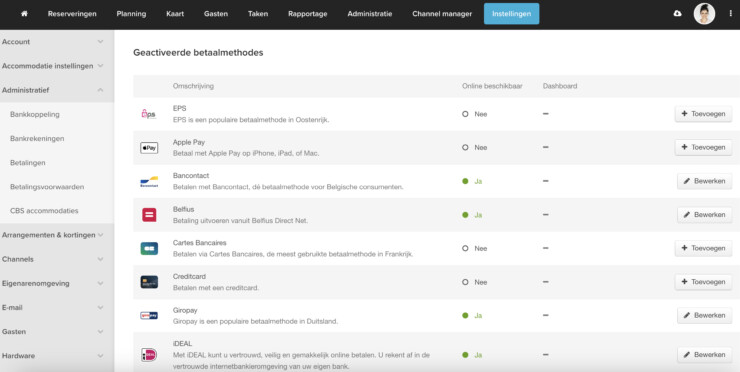Click Bewerken for Giropay

tap(705, 315)
